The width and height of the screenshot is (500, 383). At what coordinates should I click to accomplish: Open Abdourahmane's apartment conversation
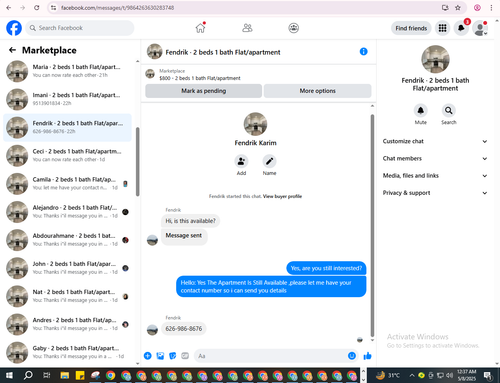coord(68,240)
